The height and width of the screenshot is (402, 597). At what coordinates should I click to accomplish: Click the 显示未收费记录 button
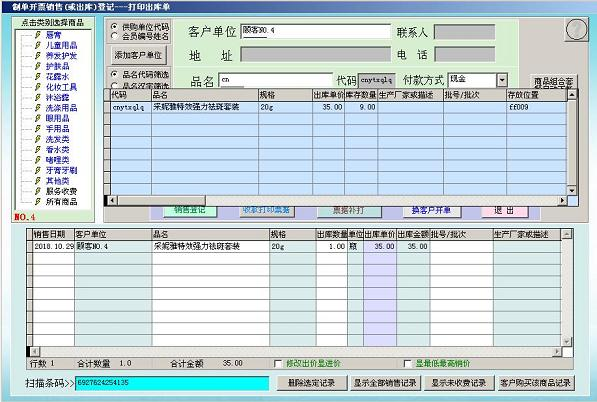[x=459, y=383]
